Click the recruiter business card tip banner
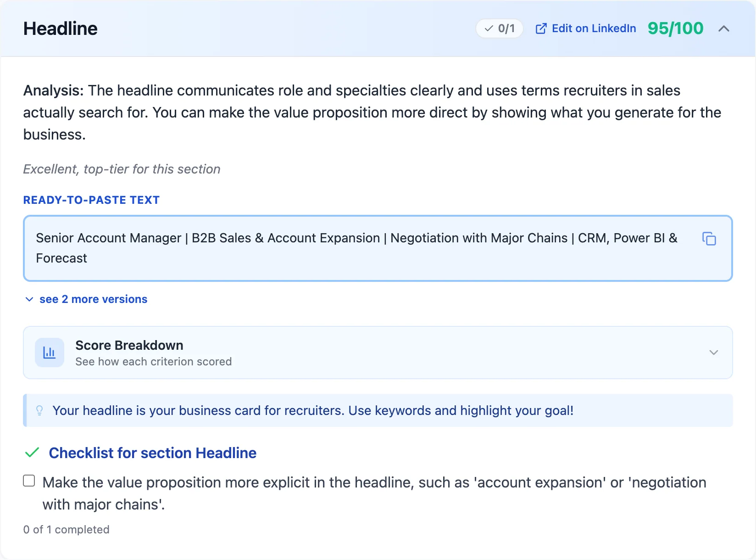 (378, 410)
